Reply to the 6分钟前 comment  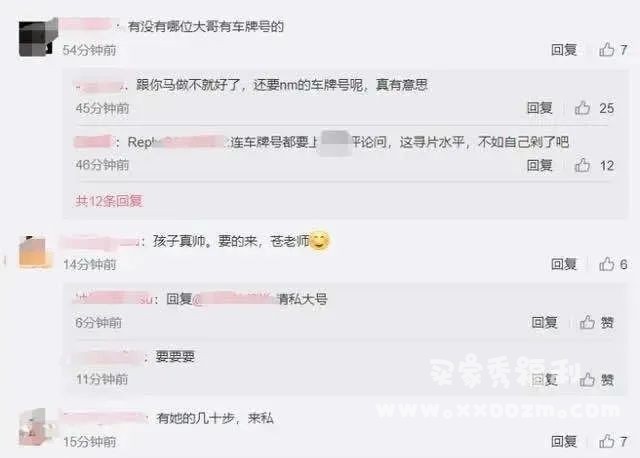(x=544, y=322)
